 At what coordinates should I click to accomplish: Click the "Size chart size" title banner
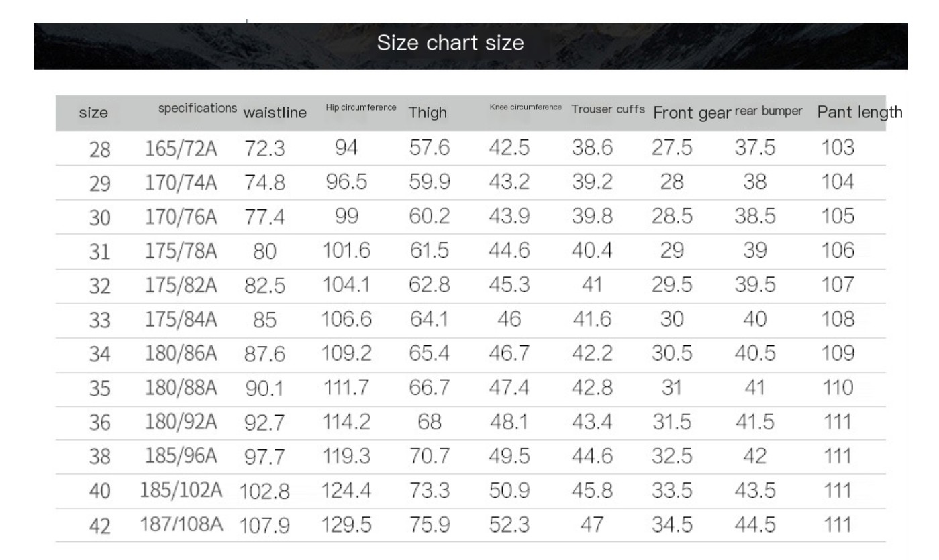coord(450,44)
